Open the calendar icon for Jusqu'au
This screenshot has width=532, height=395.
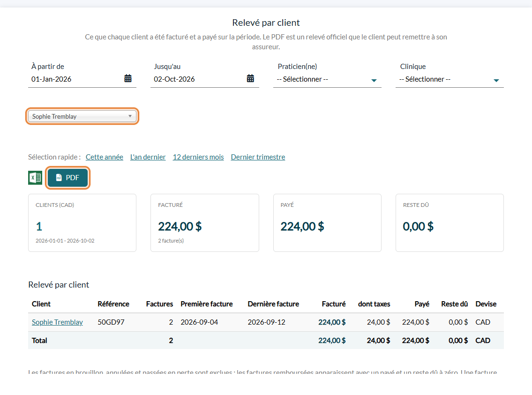(x=250, y=78)
